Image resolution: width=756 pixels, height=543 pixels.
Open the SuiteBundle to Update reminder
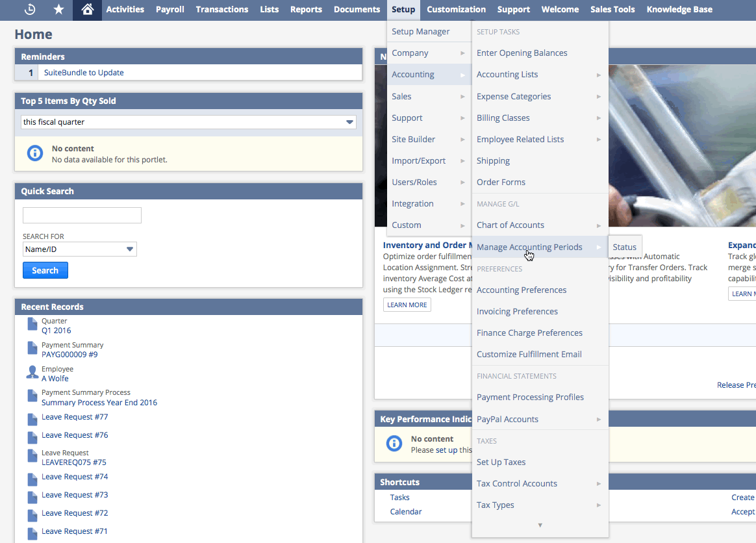pos(85,72)
